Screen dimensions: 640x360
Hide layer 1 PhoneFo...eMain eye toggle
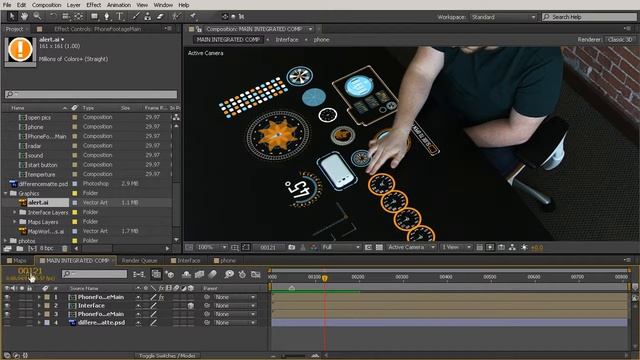(x=7, y=297)
